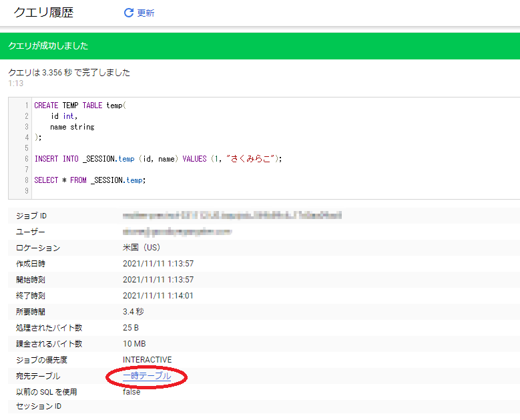Click the refresh icon next to 更新
Image resolution: width=520 pixels, height=420 pixels.
pyautogui.click(x=129, y=13)
